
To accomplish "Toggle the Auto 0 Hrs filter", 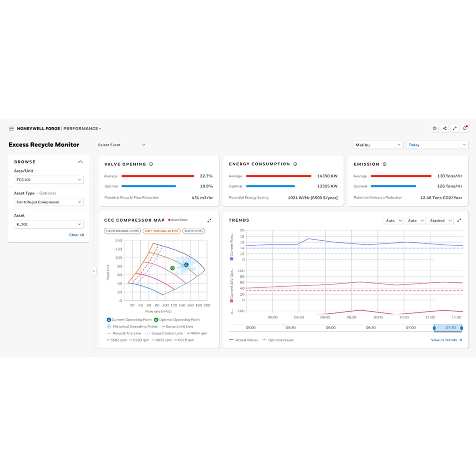I will [193, 231].
